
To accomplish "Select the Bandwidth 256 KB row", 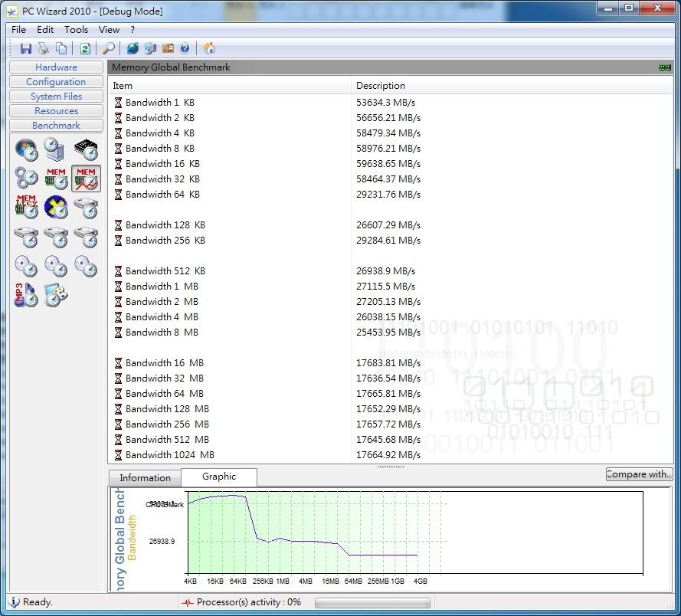I will pos(390,241).
